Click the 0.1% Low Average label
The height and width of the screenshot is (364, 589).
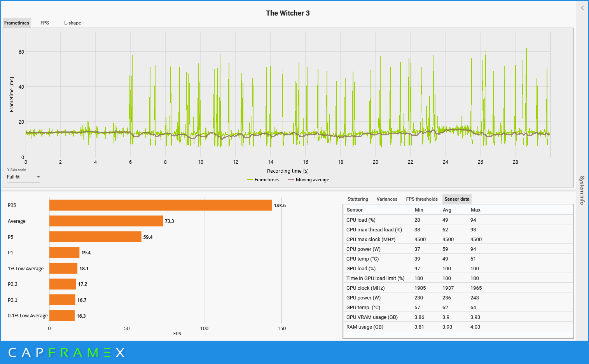coord(28,316)
